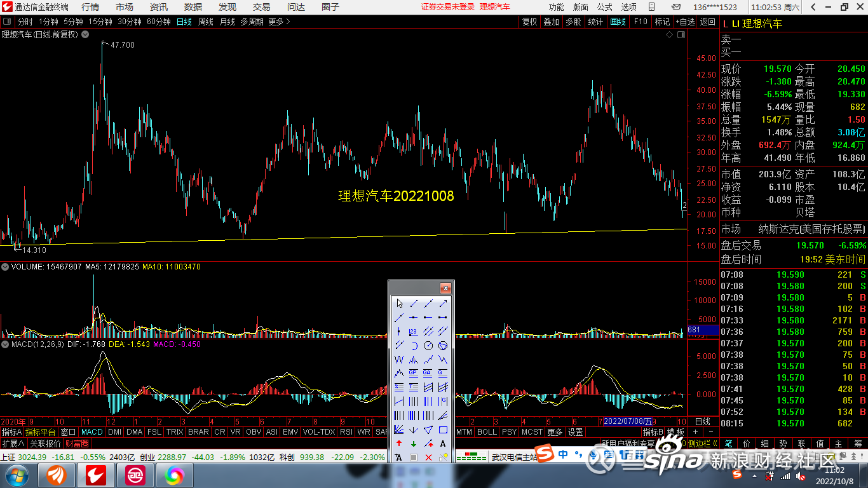Open 更多 indicators list

click(555, 432)
